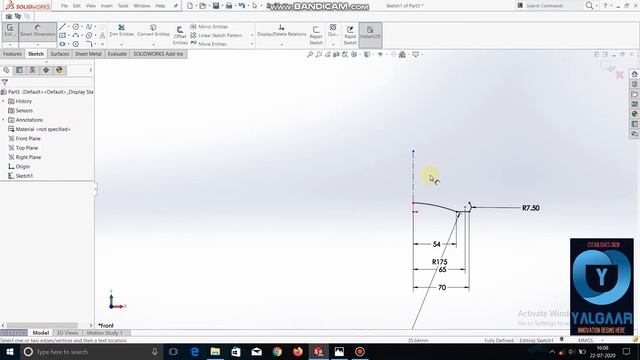The image size is (640, 360).
Task: Click the Rapid Sketch tool
Action: tap(350, 36)
